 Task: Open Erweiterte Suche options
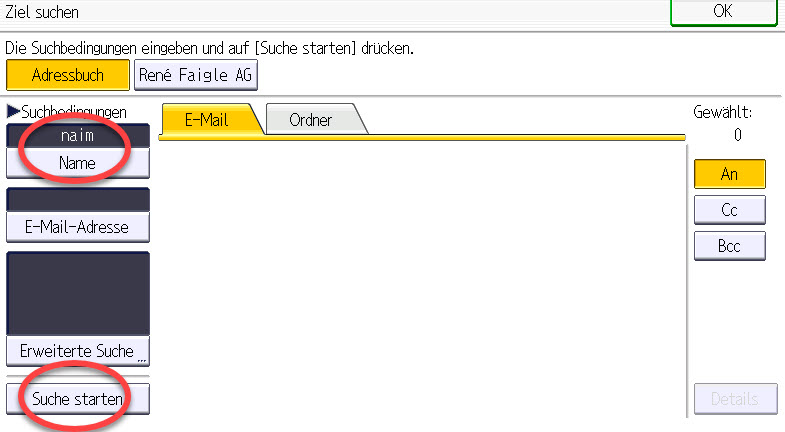pyautogui.click(x=78, y=351)
